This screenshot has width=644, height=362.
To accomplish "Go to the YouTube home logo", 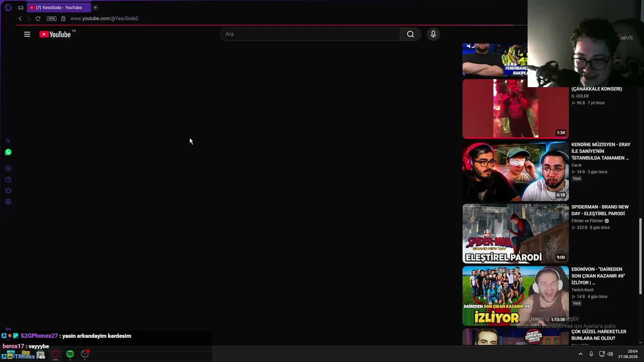I will (x=55, y=34).
